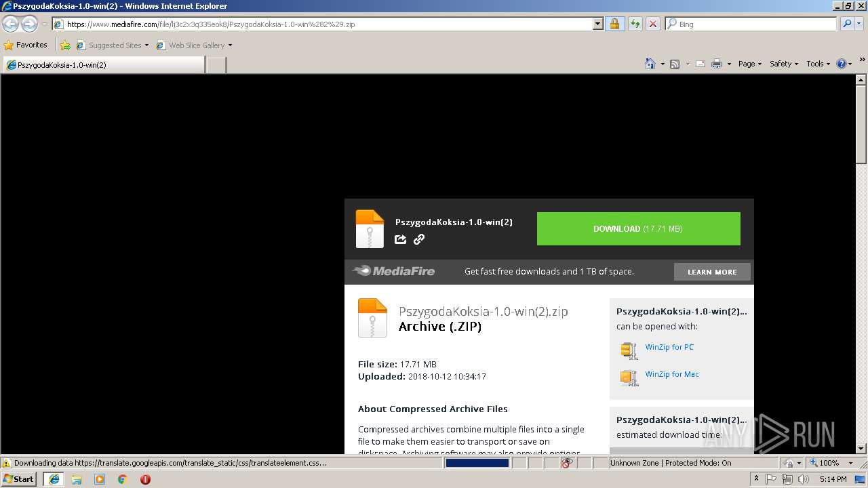
Task: Open the Page menu
Action: [749, 64]
